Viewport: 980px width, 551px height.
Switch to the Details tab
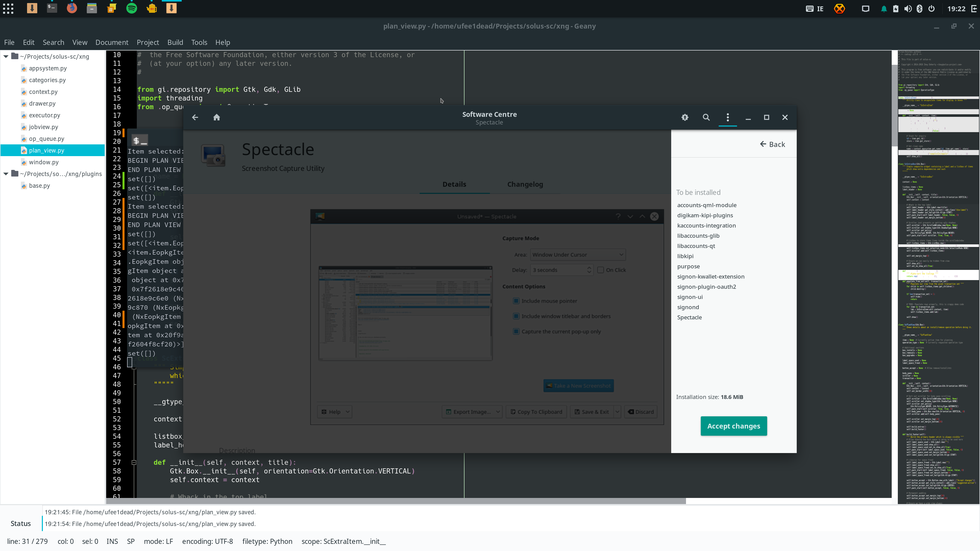pyautogui.click(x=454, y=184)
